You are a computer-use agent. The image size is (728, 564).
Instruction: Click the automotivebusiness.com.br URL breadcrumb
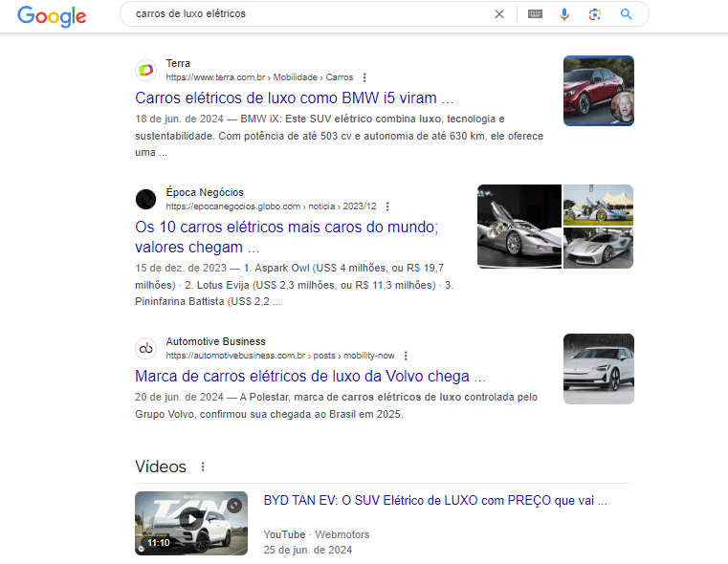tap(280, 356)
